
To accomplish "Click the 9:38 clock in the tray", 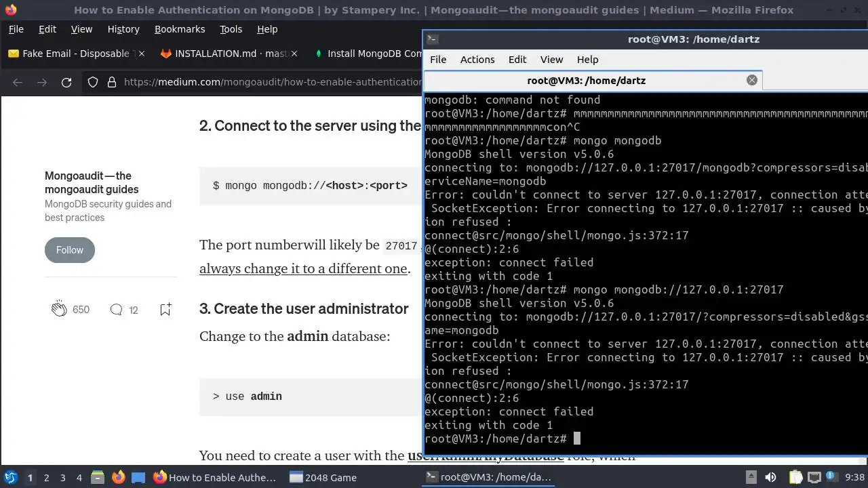I will [854, 478].
